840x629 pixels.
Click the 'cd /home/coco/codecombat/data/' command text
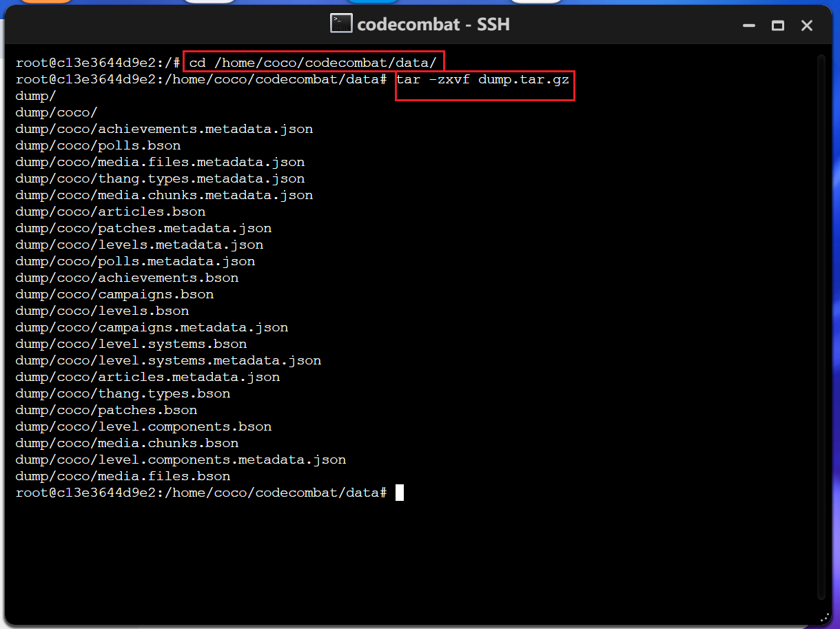tap(314, 63)
